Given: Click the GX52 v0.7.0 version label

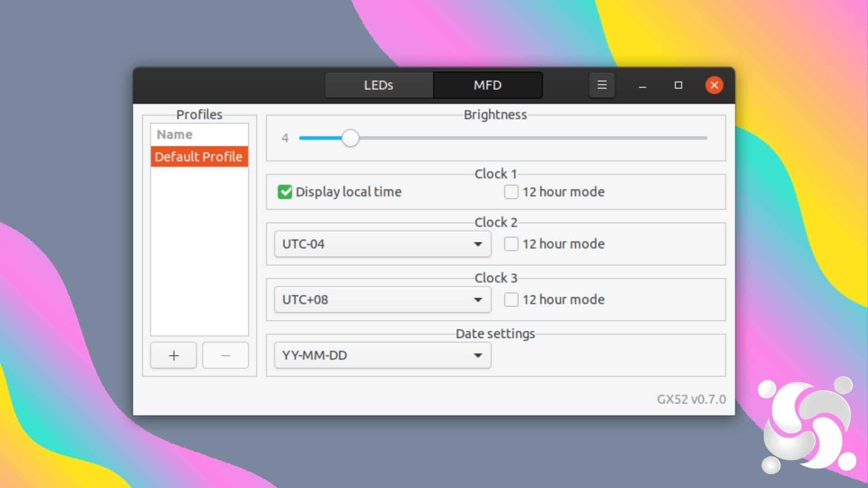Looking at the screenshot, I should [x=691, y=399].
